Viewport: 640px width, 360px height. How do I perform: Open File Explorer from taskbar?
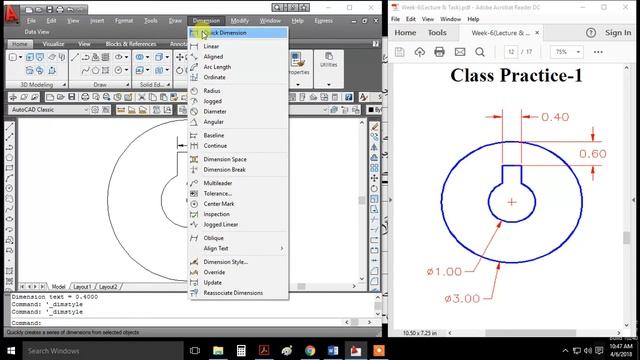[218, 351]
